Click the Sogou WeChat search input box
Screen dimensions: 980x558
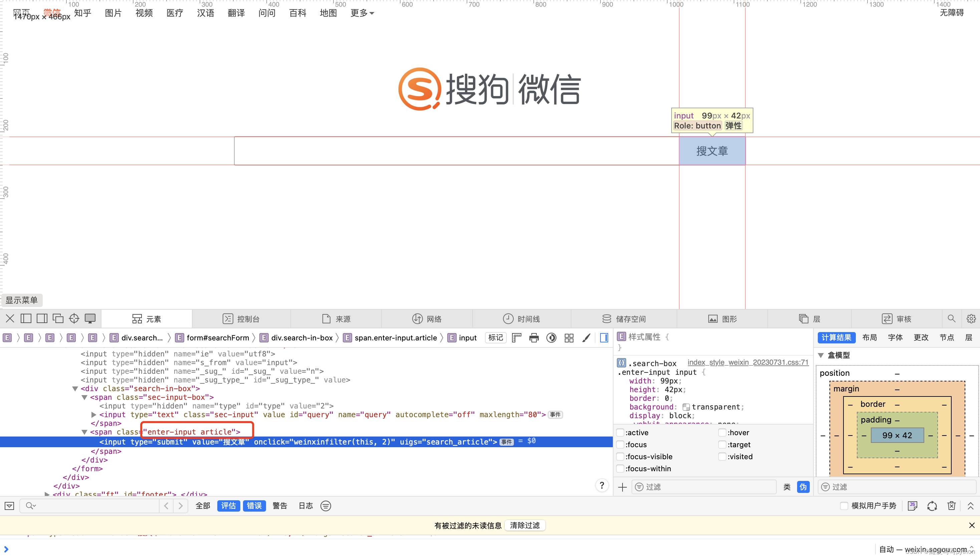[456, 151]
